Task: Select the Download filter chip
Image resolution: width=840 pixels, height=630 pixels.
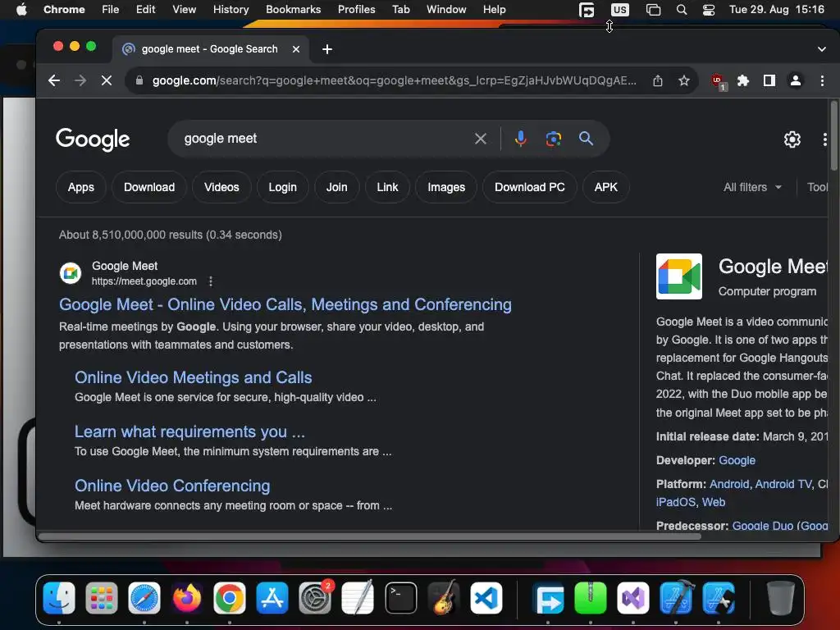Action: click(x=149, y=188)
